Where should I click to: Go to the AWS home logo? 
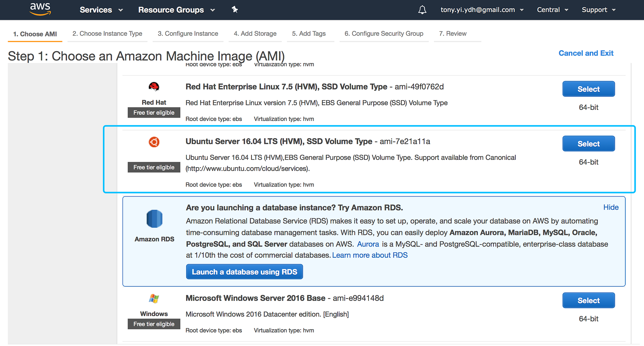pyautogui.click(x=40, y=9)
